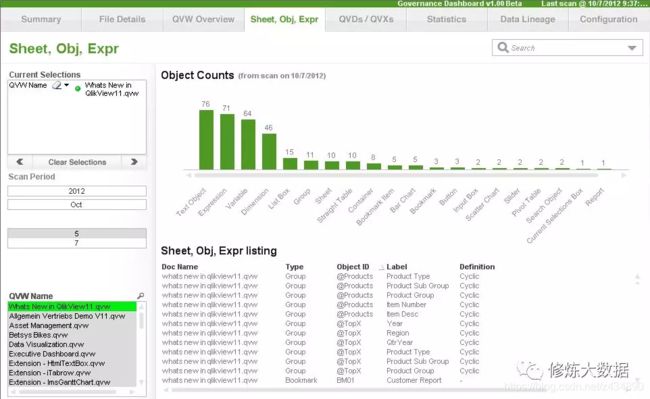Viewport: 650px width, 399px height.
Task: Open the Configuration tab
Action: (609, 19)
